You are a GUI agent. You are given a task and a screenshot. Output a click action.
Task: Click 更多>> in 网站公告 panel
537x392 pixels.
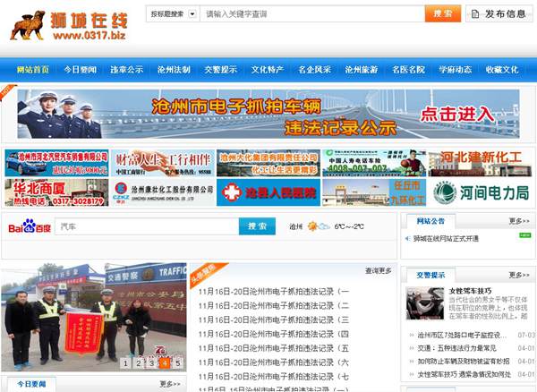point(519,221)
